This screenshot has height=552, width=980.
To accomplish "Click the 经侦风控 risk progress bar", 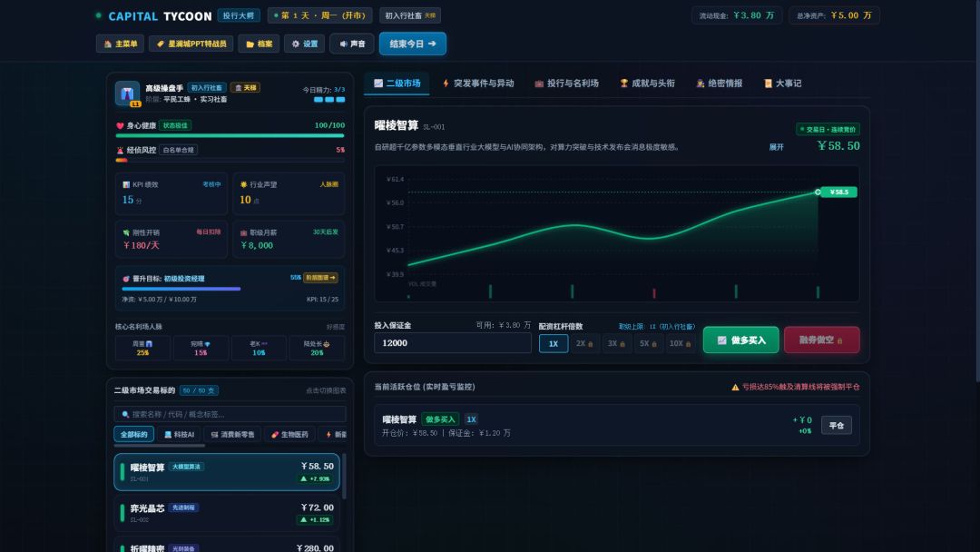I will (x=230, y=160).
